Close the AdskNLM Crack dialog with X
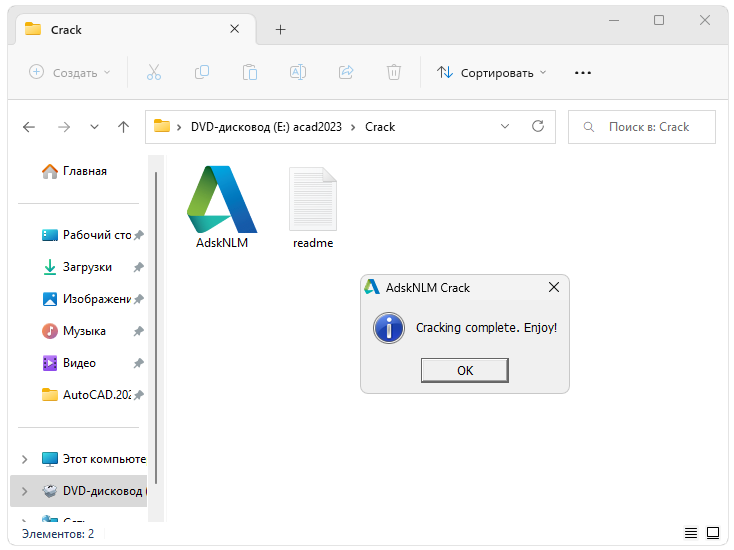This screenshot has width=734, height=550. point(554,287)
